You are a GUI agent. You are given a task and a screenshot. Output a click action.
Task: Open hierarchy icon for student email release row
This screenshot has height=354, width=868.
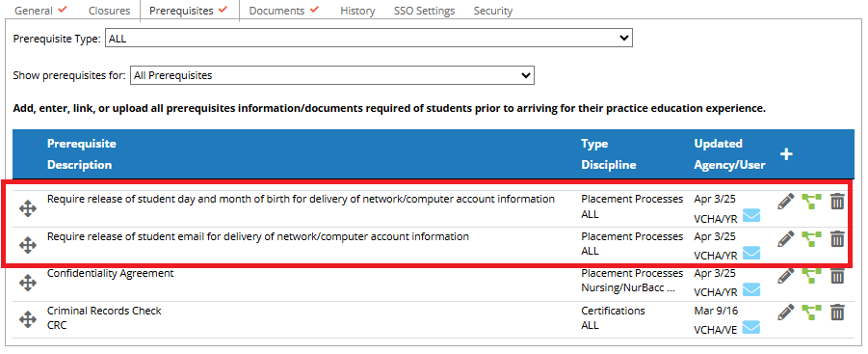click(x=811, y=239)
